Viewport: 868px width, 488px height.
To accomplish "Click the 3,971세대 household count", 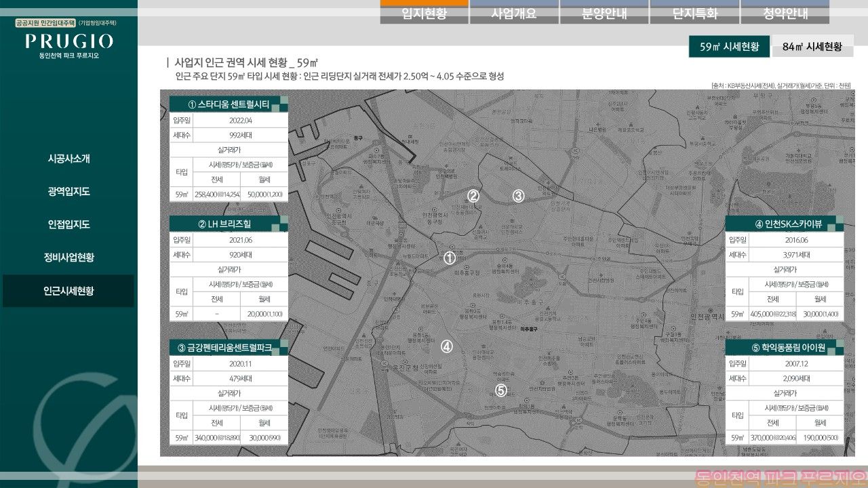I will [796, 255].
